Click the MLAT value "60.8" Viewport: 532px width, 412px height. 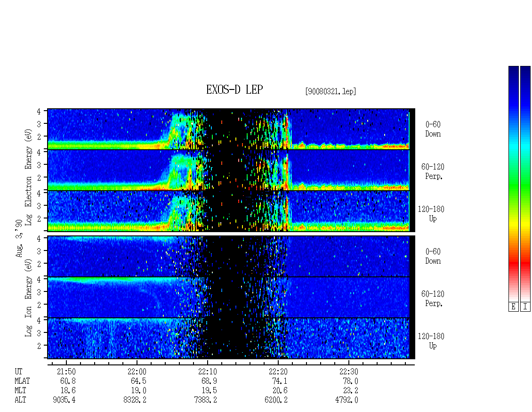coord(68,381)
